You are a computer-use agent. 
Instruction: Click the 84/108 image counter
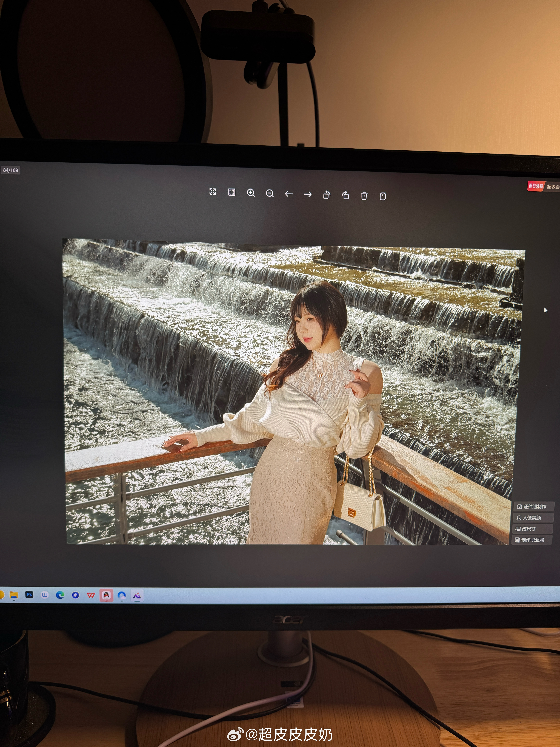(x=10, y=170)
